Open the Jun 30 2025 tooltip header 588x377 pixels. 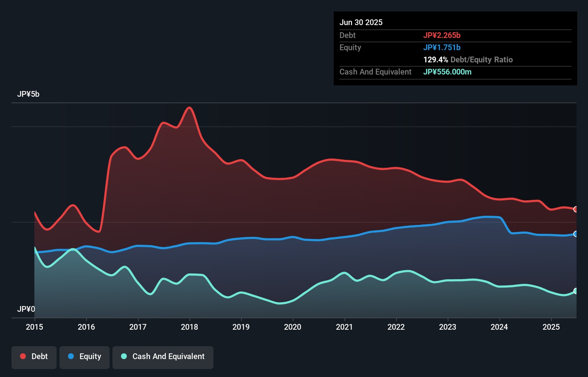(361, 22)
